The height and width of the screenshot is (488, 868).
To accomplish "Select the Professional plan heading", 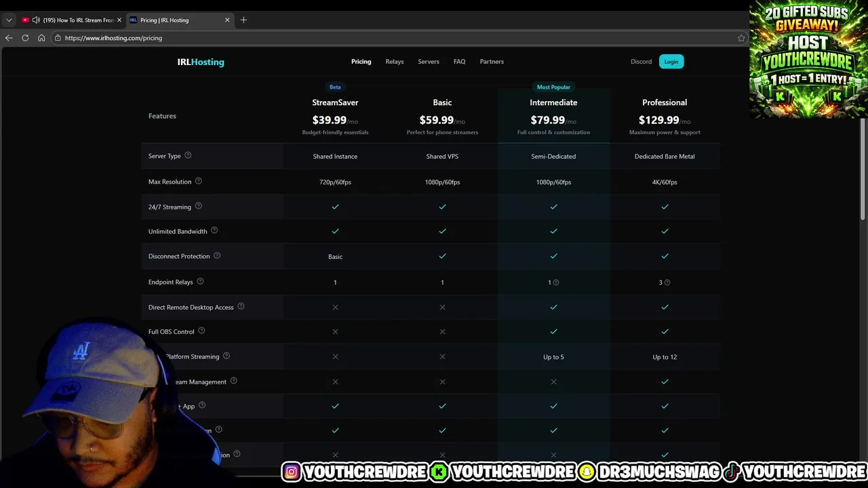I will pyautogui.click(x=665, y=102).
